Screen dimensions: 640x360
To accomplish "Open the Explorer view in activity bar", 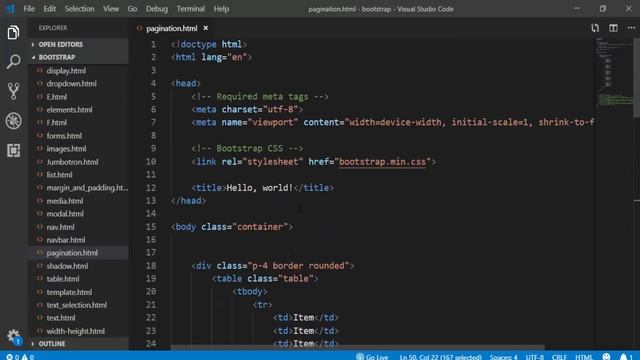I will 13,33.
